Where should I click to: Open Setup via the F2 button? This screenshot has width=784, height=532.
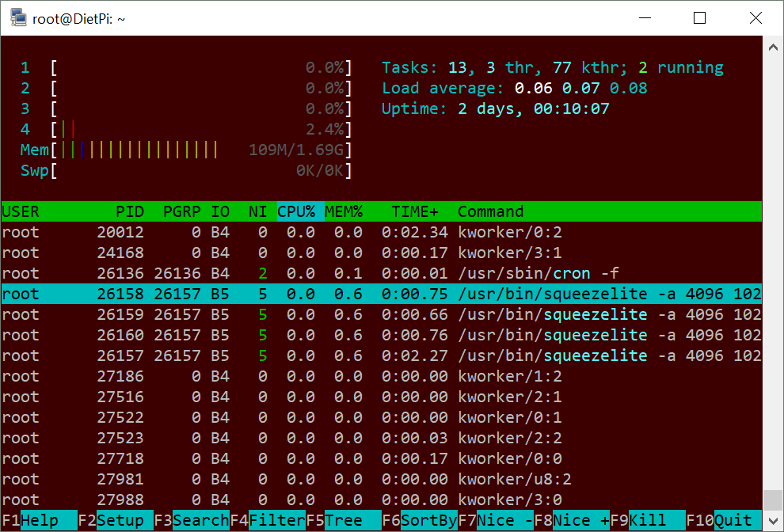pos(116,520)
